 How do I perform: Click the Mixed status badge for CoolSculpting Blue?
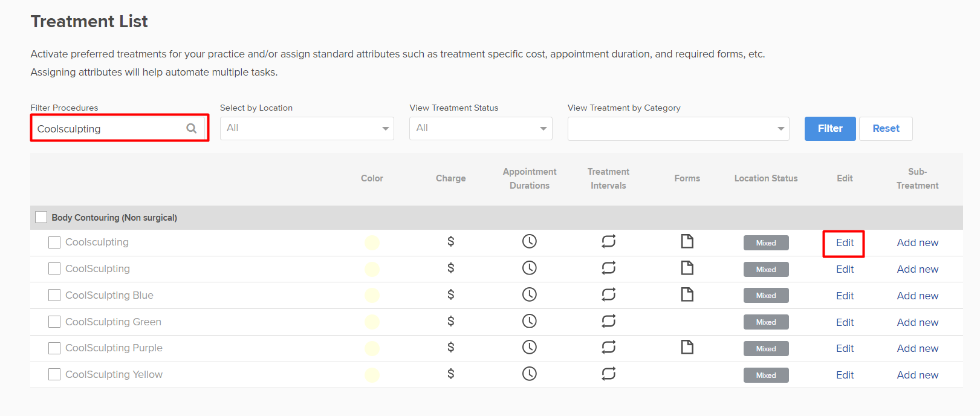pyautogui.click(x=766, y=296)
